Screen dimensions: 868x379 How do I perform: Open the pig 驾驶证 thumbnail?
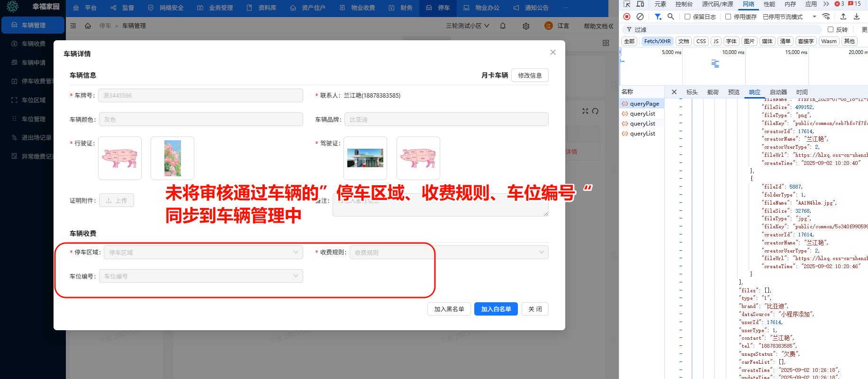[x=418, y=158]
